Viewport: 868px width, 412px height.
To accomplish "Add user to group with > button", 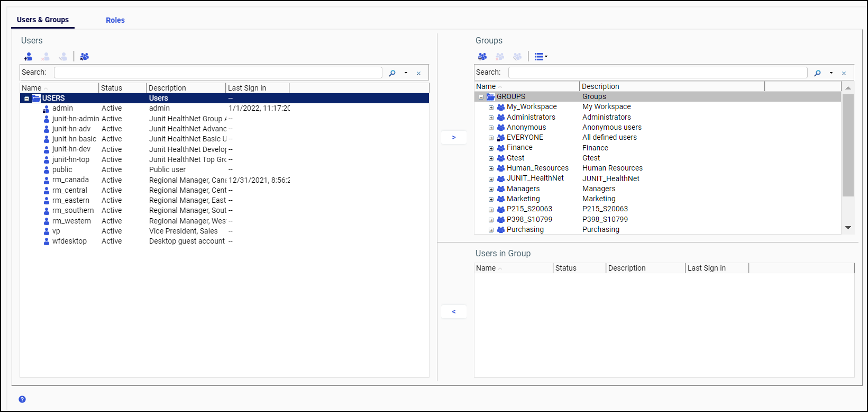I will [454, 138].
